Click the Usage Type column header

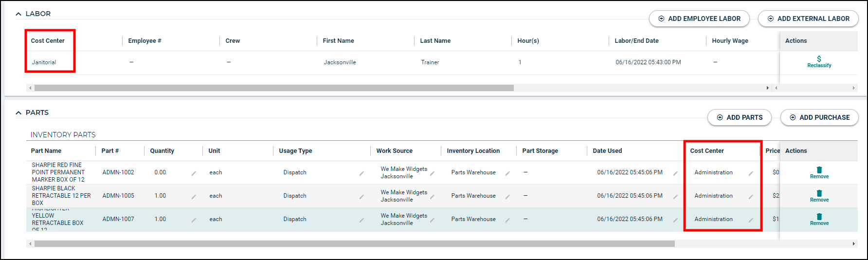[295, 151]
